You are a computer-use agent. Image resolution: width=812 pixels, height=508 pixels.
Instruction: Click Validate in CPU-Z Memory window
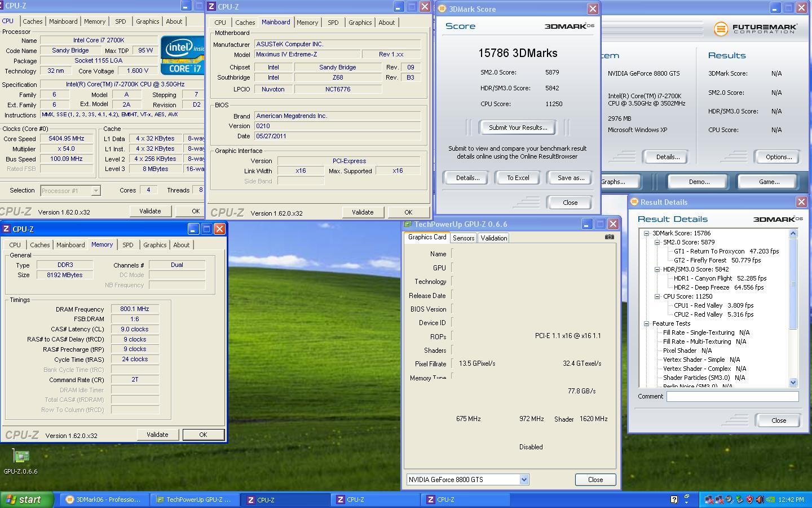point(157,435)
